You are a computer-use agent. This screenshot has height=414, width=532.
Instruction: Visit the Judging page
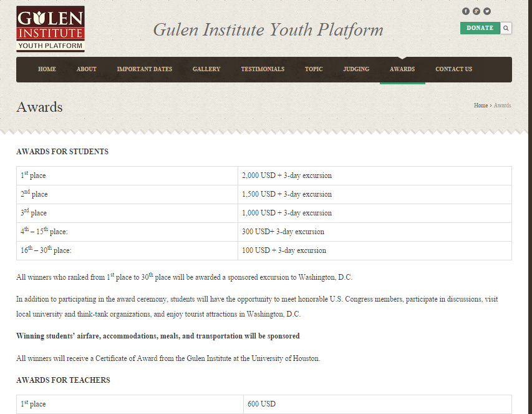tap(356, 69)
